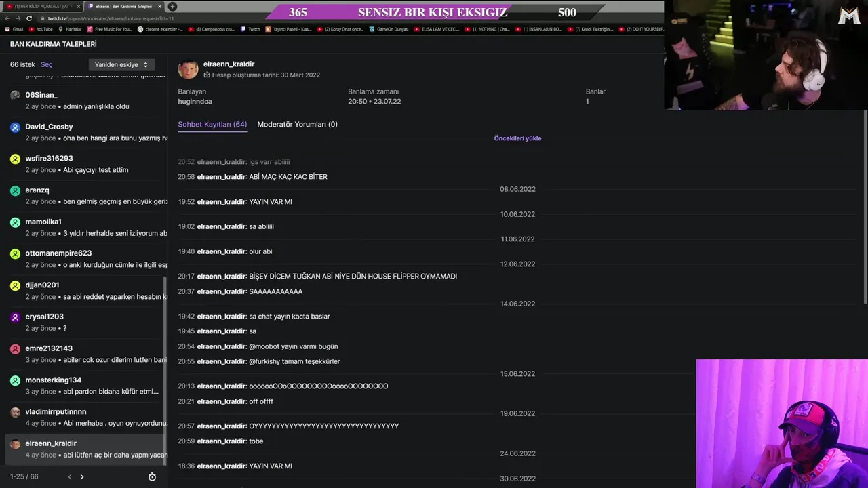The width and height of the screenshot is (868, 488).
Task: Open unban request from emre2132143
Action: (85, 354)
